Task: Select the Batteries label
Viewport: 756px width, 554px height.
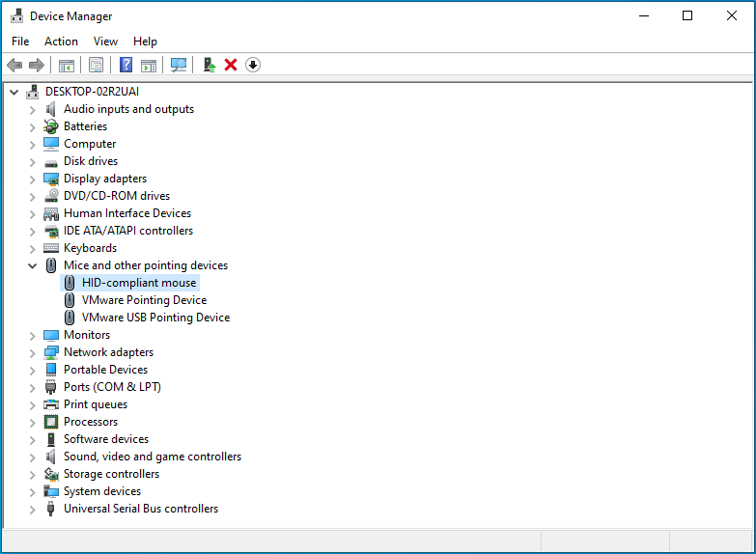Action: click(x=85, y=126)
